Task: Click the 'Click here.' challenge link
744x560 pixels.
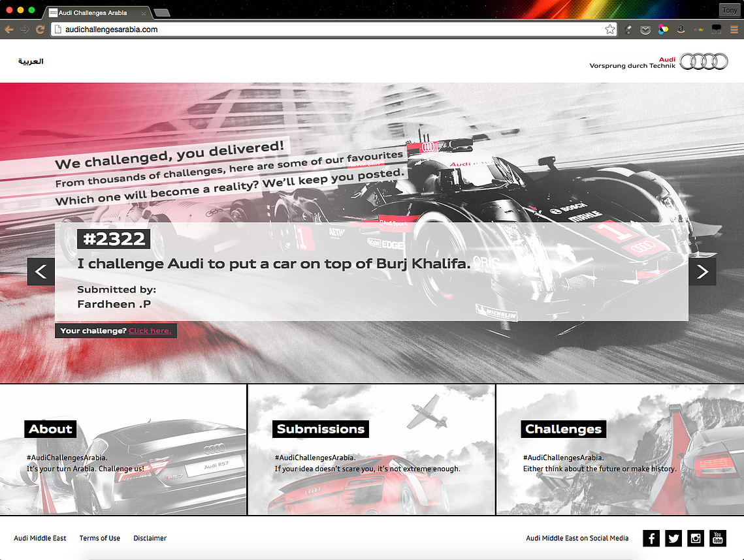Action: click(x=150, y=331)
